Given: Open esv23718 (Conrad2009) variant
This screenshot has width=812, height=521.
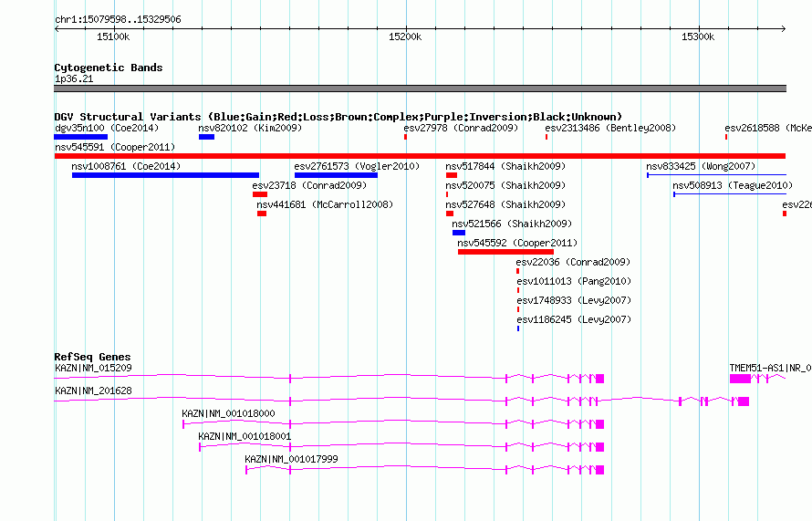Looking at the screenshot, I should 309,185.
